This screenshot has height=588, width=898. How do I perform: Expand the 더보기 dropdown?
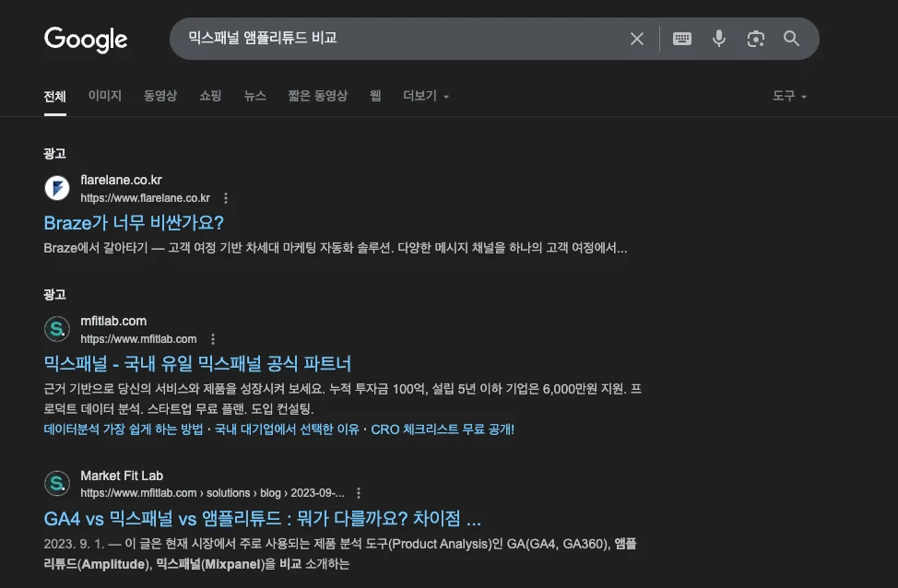click(x=426, y=96)
